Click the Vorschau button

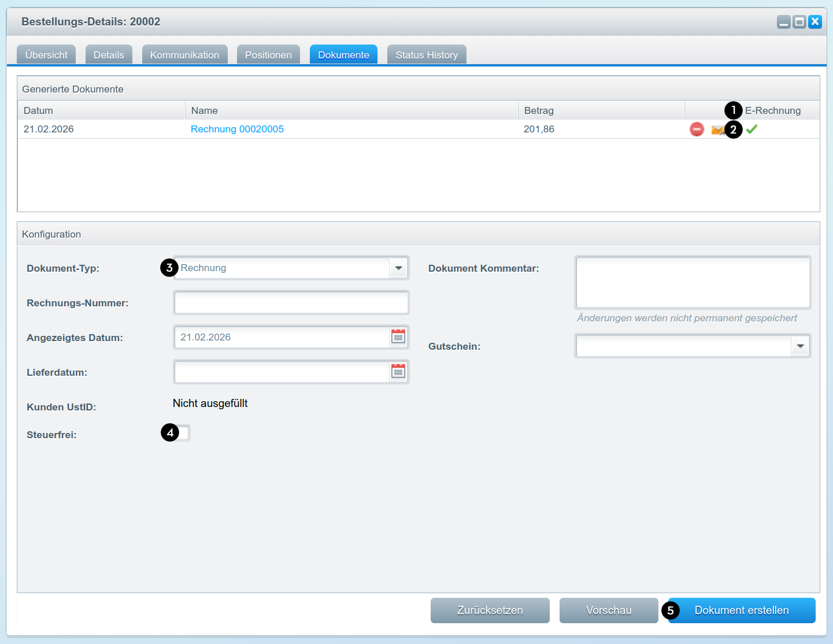(x=608, y=610)
